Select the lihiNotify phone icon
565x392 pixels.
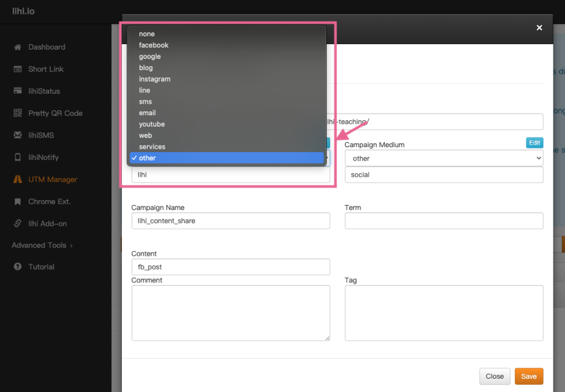pyautogui.click(x=18, y=157)
